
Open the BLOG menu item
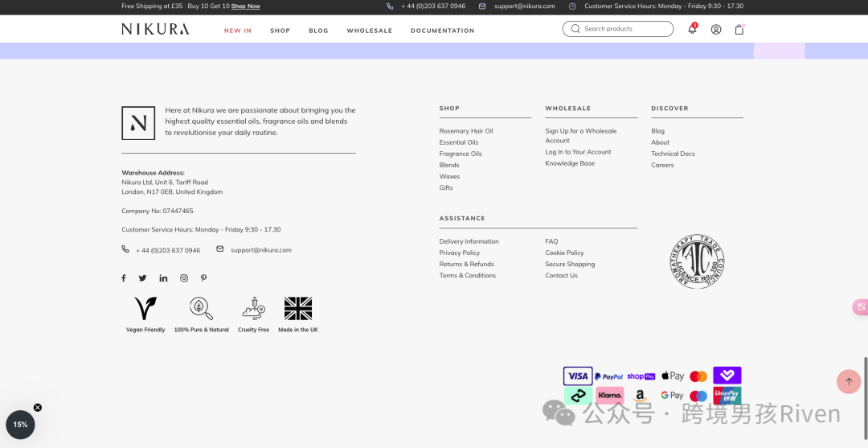[318, 31]
